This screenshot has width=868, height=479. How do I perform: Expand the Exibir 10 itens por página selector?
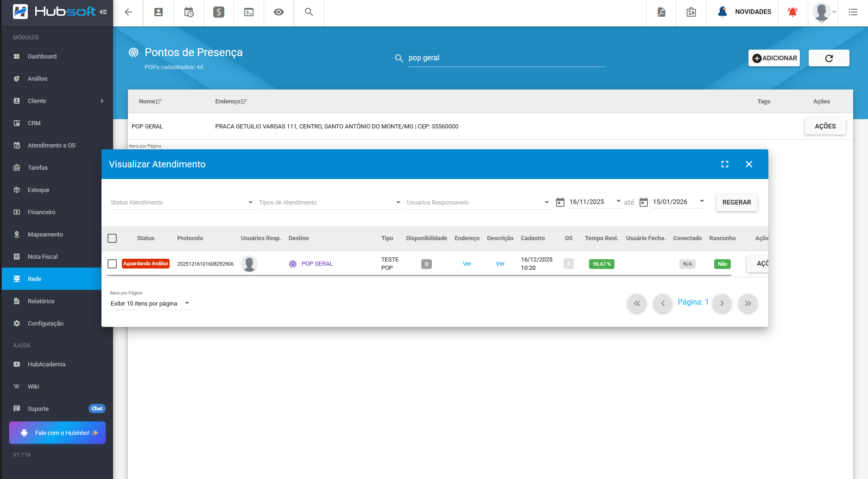point(150,303)
